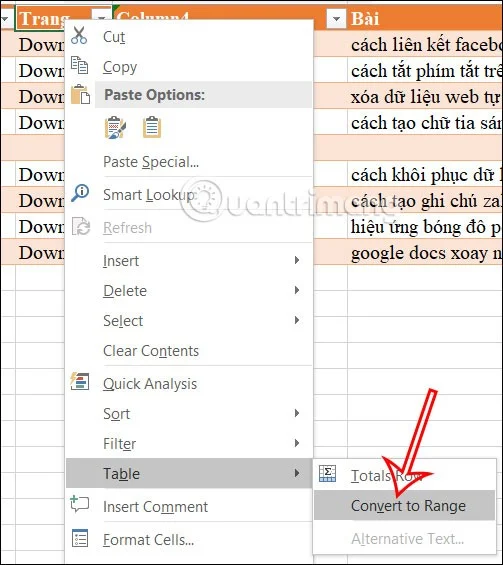The image size is (503, 565).
Task: Click cell 'hiệu ứng bóng đô p'
Action: [x=425, y=226]
